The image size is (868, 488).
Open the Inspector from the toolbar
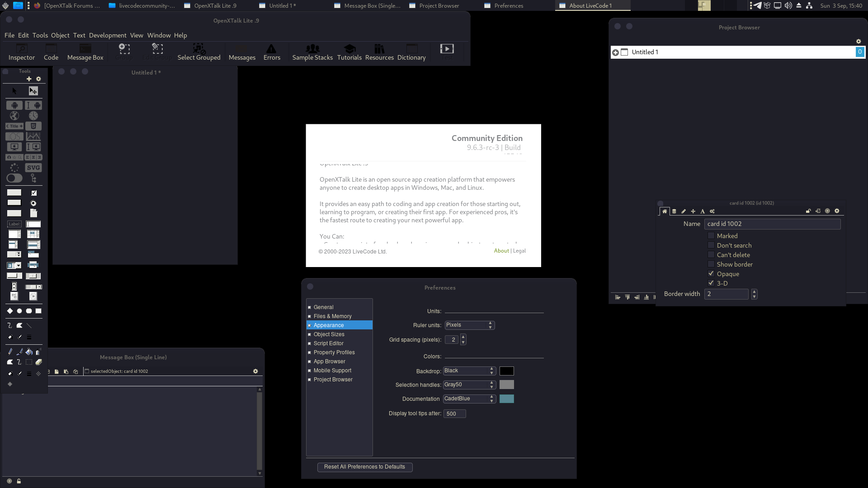(x=22, y=52)
